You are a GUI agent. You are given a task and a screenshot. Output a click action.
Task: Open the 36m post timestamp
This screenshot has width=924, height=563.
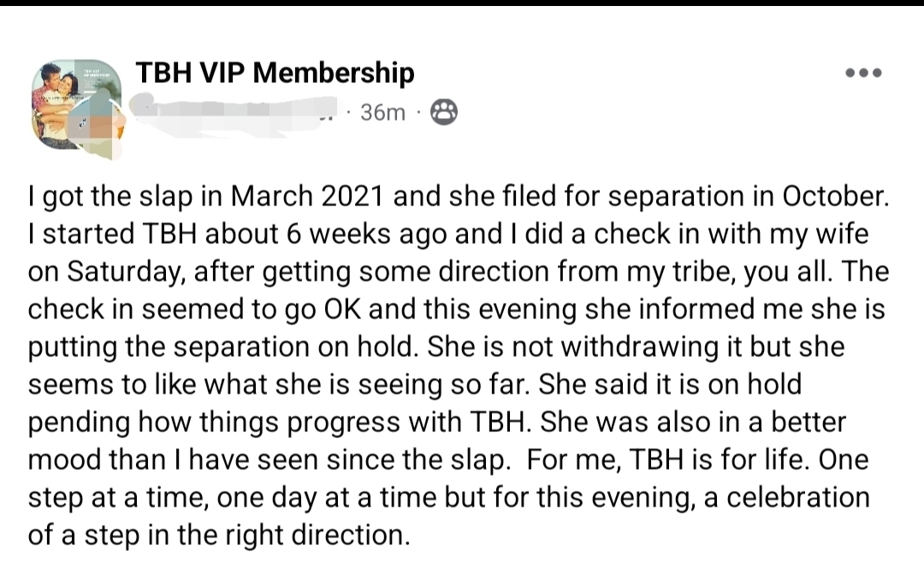pos(382,112)
